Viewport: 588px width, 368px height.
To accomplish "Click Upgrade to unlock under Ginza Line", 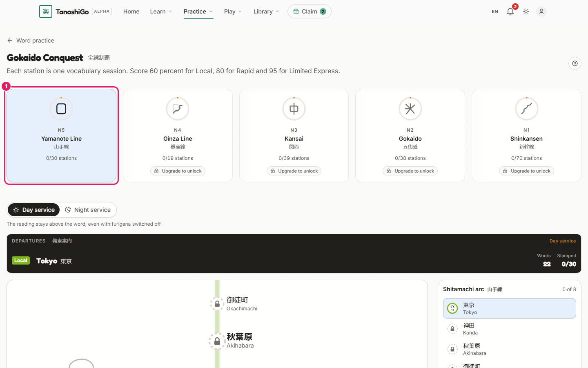I will coord(178,171).
